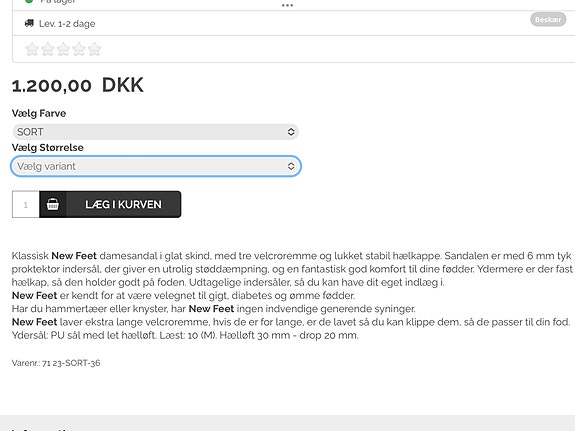This screenshot has width=575, height=431.
Task: Click the LÆG I KURVEN button
Action: point(110,204)
